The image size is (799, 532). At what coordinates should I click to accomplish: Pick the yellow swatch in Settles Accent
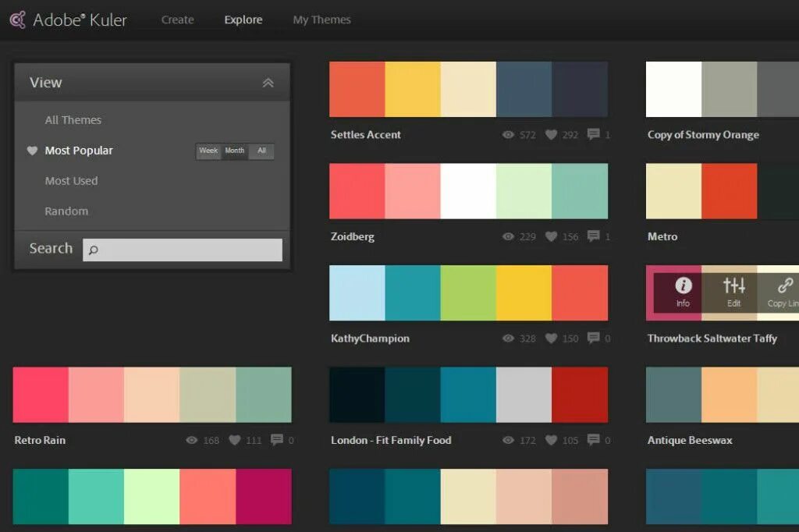[x=413, y=89]
